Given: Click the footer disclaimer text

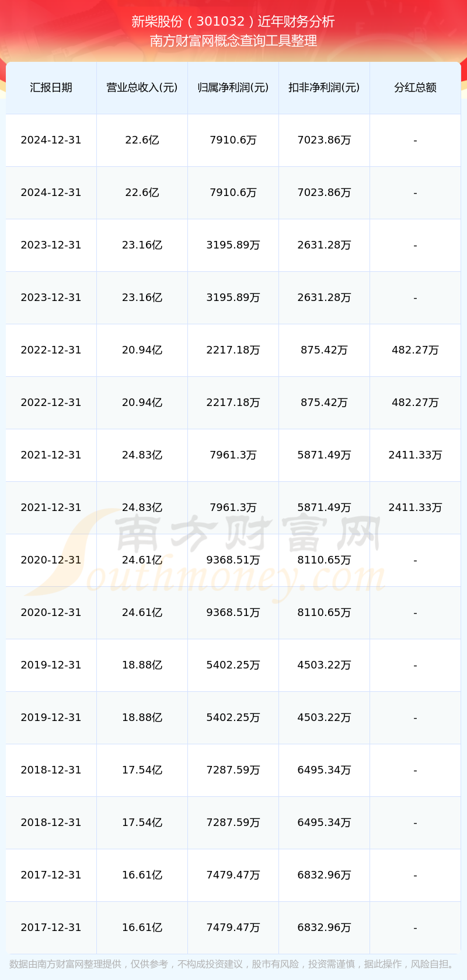Looking at the screenshot, I should 233,964.
